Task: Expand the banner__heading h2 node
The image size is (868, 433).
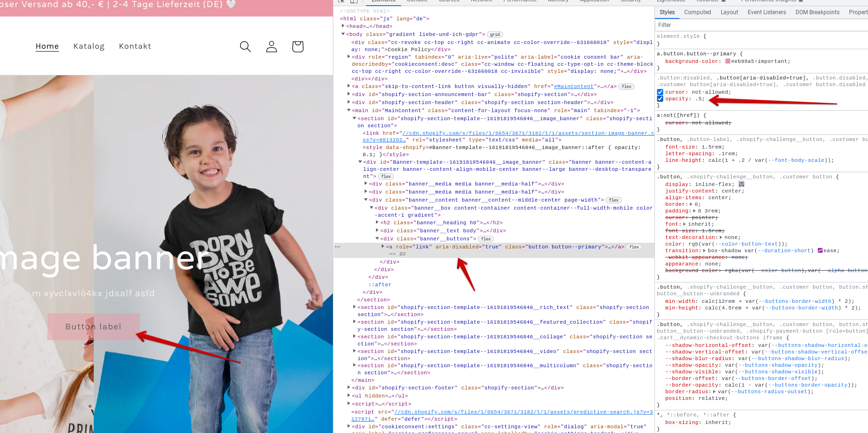Action: click(377, 222)
